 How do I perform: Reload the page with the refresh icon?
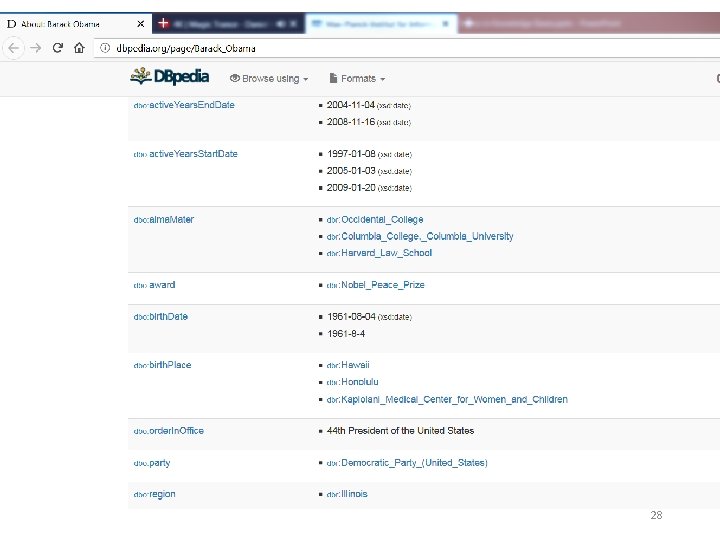click(x=57, y=47)
